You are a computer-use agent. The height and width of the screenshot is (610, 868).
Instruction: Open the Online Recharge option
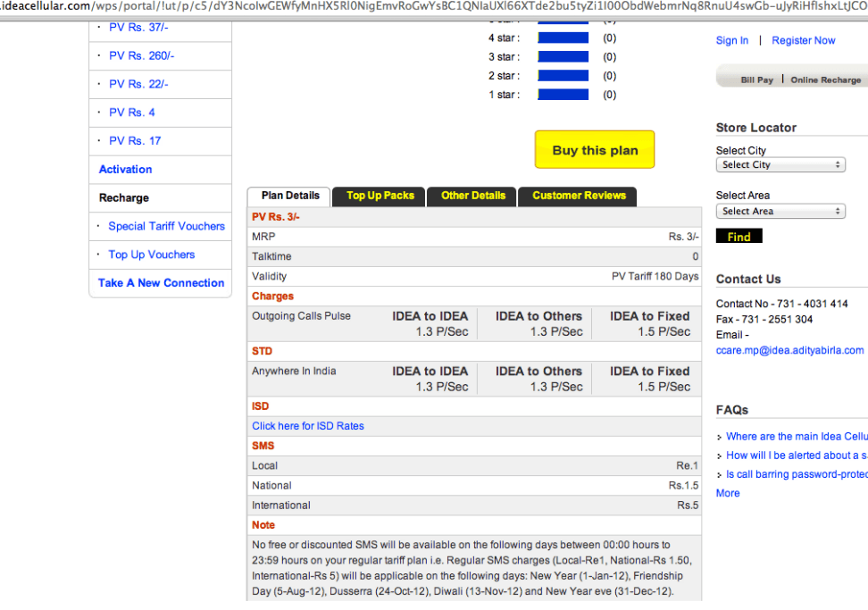tap(825, 79)
